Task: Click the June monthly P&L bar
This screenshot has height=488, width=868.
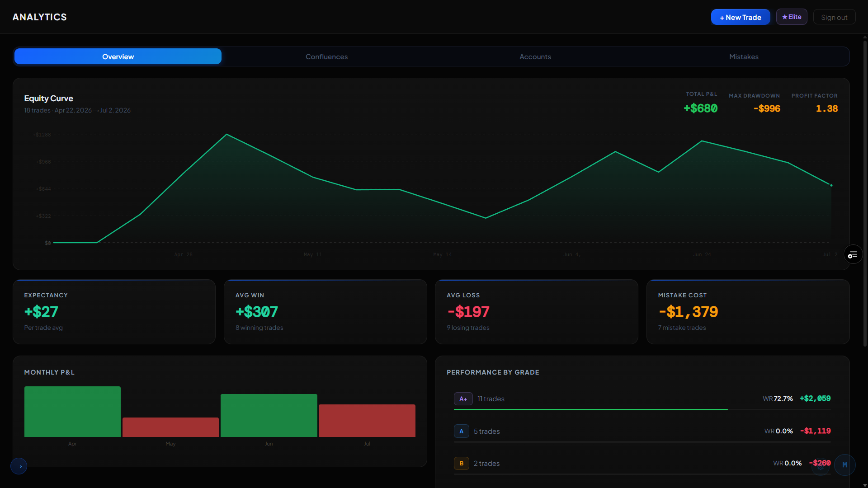Action: (269, 415)
